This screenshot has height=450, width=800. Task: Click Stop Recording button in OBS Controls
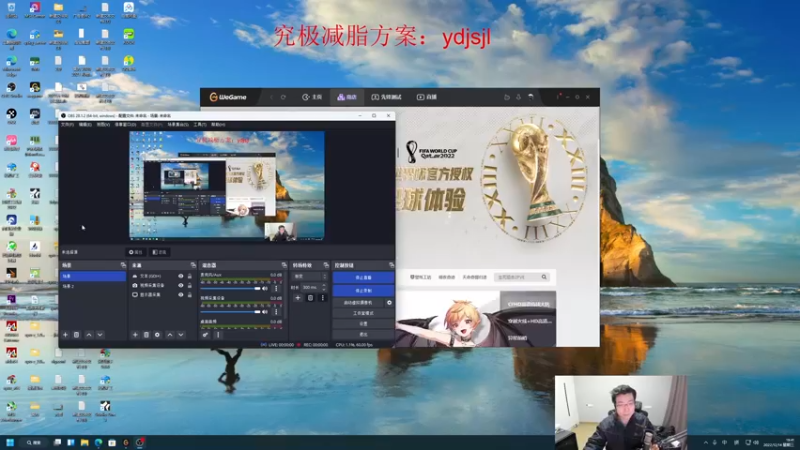click(363, 290)
